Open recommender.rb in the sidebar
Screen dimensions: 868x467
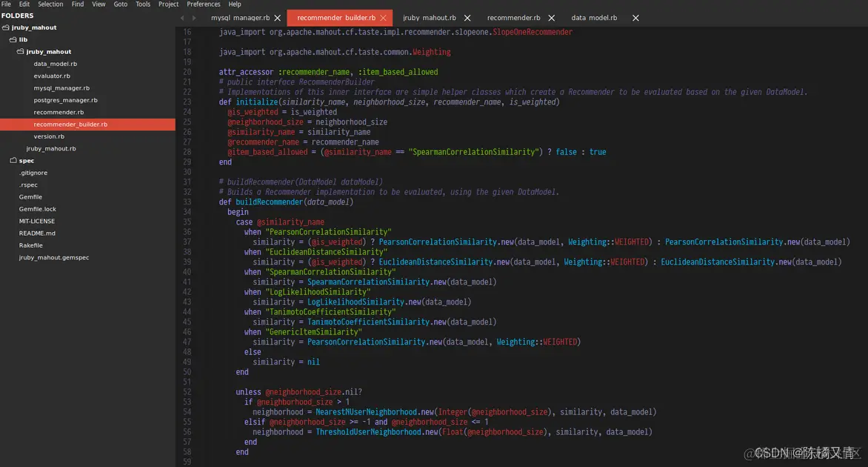(x=59, y=113)
